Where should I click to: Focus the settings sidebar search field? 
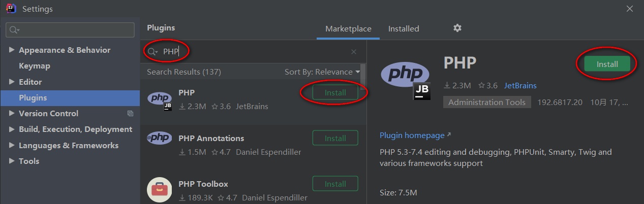(70, 30)
